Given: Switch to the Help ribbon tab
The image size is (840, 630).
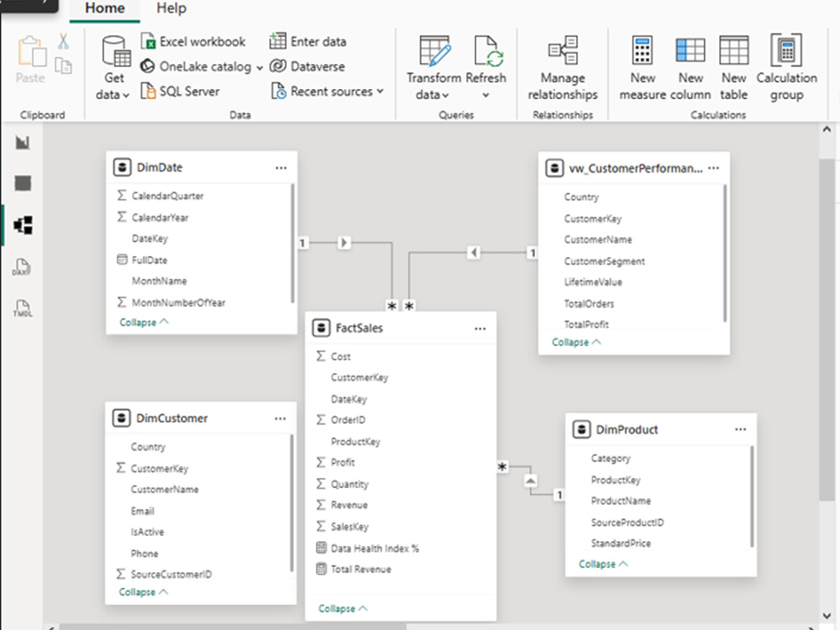Looking at the screenshot, I should pyautogui.click(x=171, y=8).
